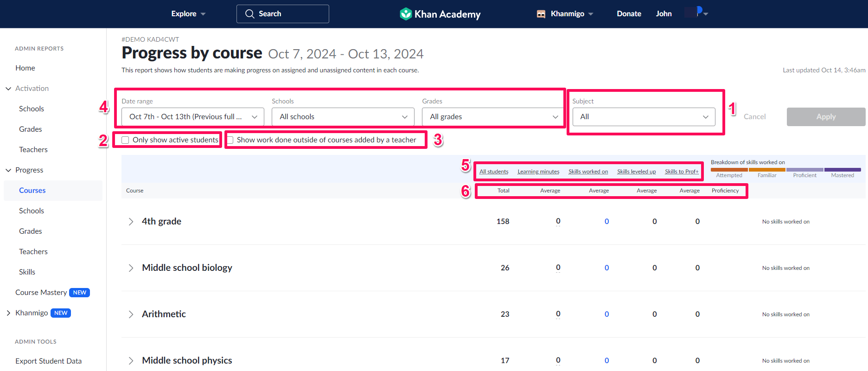Click the Search input field
This screenshot has width=868, height=371.
coord(283,14)
